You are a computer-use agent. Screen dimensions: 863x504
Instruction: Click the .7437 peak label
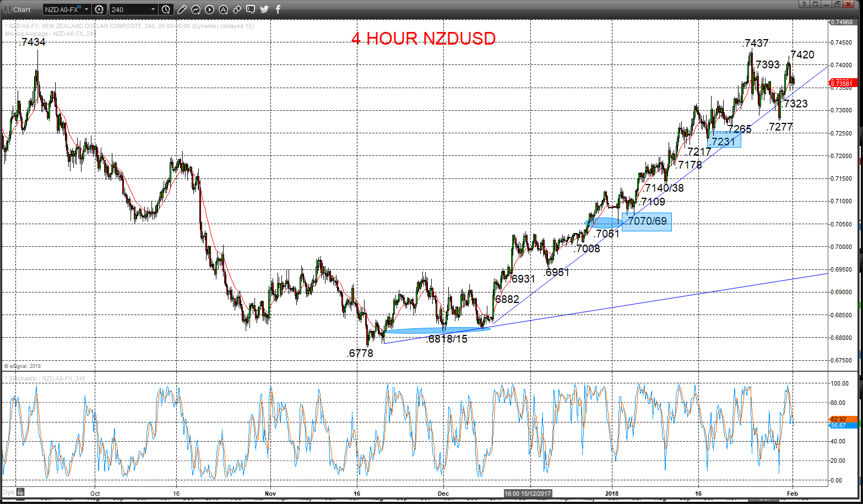[756, 43]
